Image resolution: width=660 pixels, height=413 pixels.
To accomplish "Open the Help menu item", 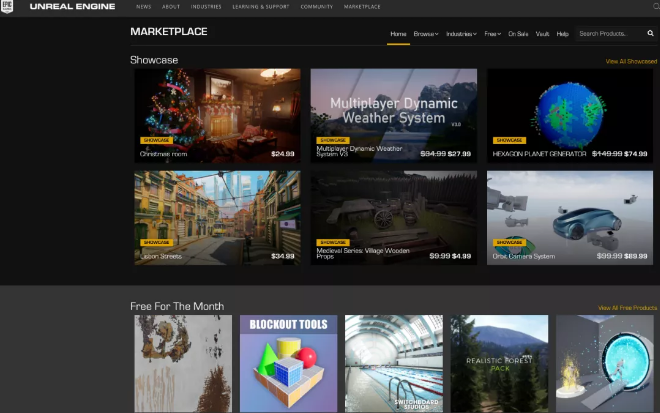I will click(x=563, y=34).
